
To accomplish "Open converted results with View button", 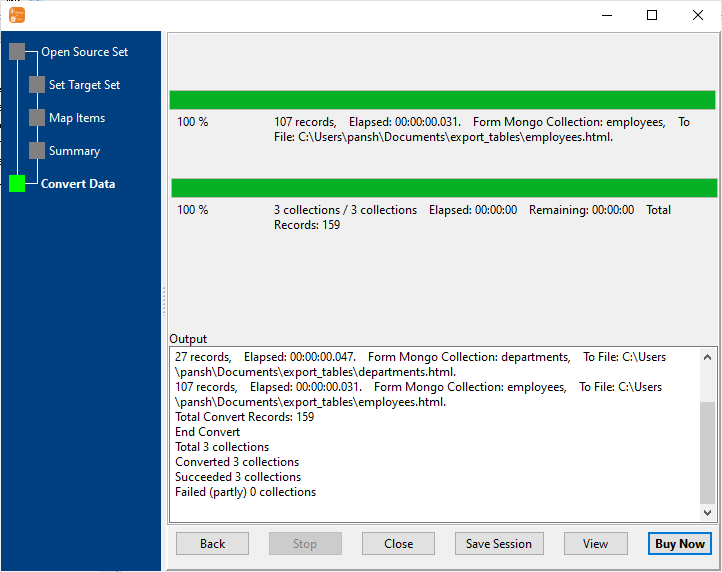I will click(x=595, y=544).
